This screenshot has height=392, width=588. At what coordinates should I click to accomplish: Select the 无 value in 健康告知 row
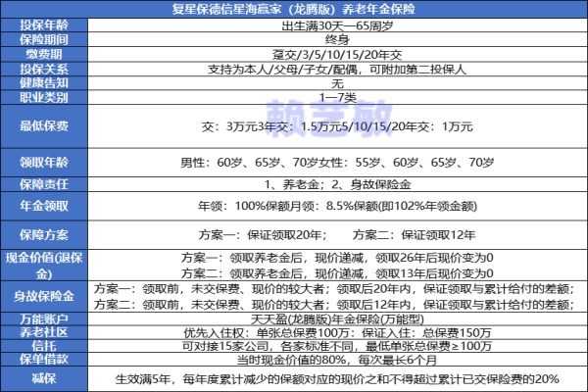(337, 83)
